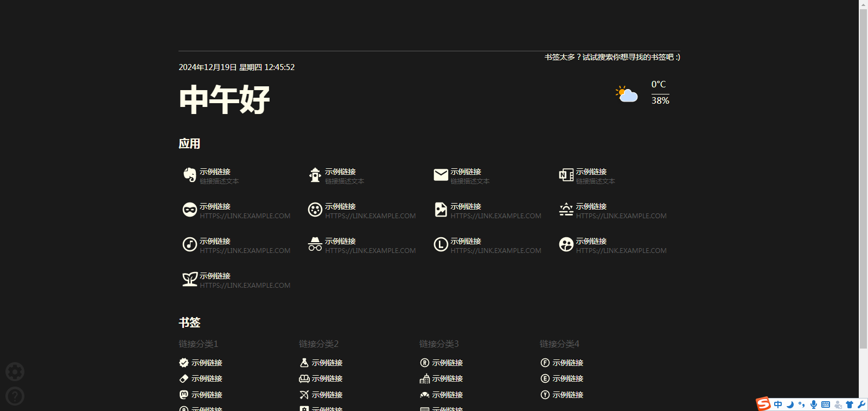868x411 pixels.
Task: Open the music note circle icon link
Action: 189,244
